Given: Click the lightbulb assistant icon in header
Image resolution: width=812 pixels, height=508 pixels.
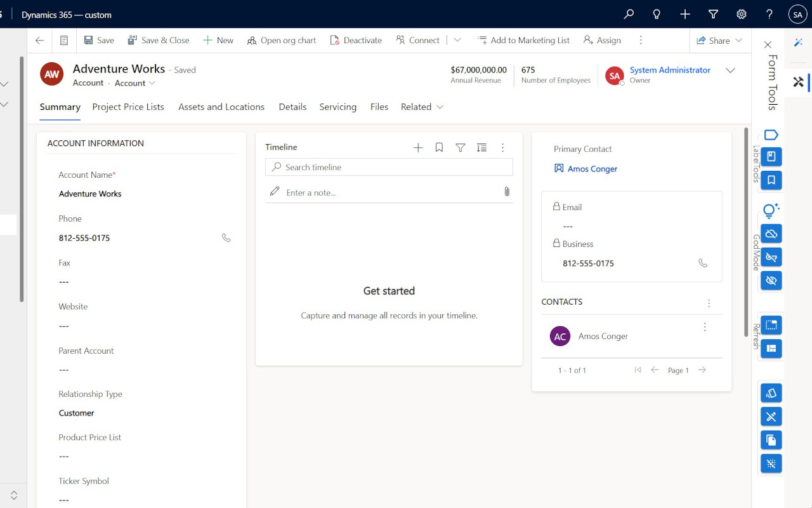Looking at the screenshot, I should point(657,14).
